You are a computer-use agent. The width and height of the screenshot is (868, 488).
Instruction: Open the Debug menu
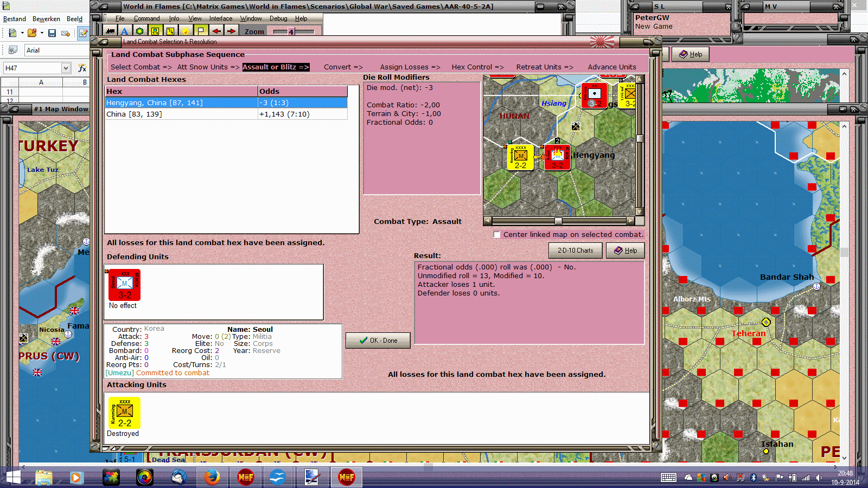click(278, 18)
